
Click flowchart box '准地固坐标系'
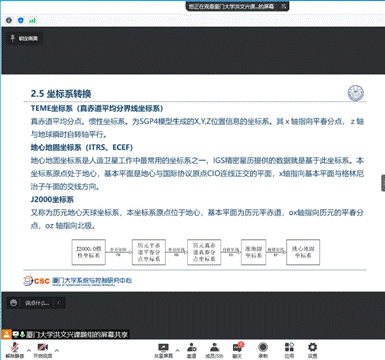pyautogui.click(x=253, y=252)
